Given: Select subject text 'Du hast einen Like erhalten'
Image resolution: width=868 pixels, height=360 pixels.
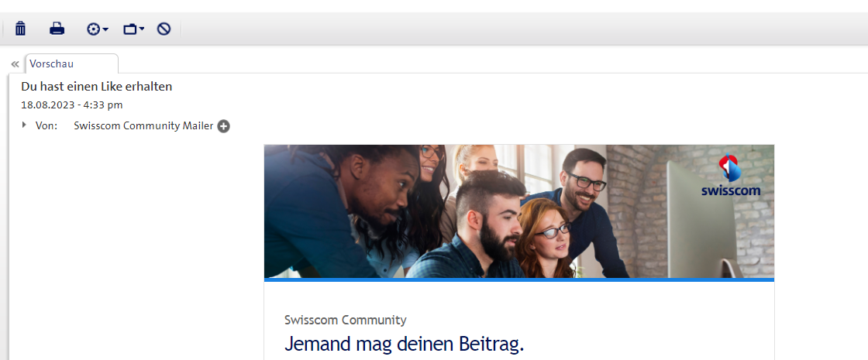Looking at the screenshot, I should [97, 87].
